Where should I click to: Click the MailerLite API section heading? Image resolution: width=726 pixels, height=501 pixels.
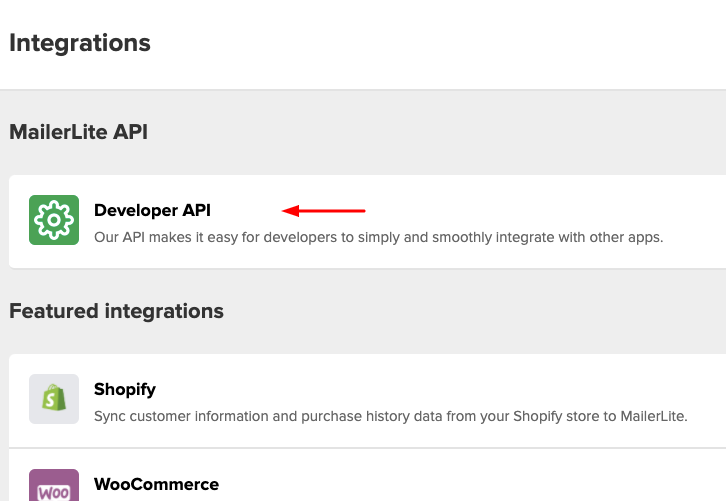79,132
